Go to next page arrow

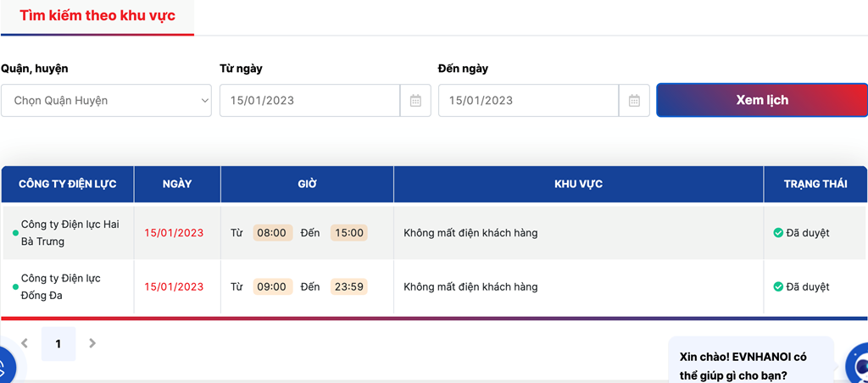pos(92,343)
